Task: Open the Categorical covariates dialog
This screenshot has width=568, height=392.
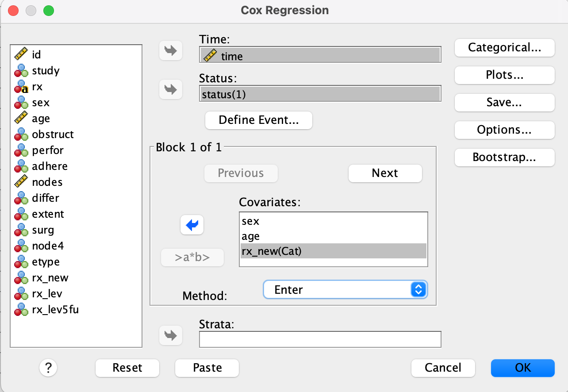Action: [504, 48]
